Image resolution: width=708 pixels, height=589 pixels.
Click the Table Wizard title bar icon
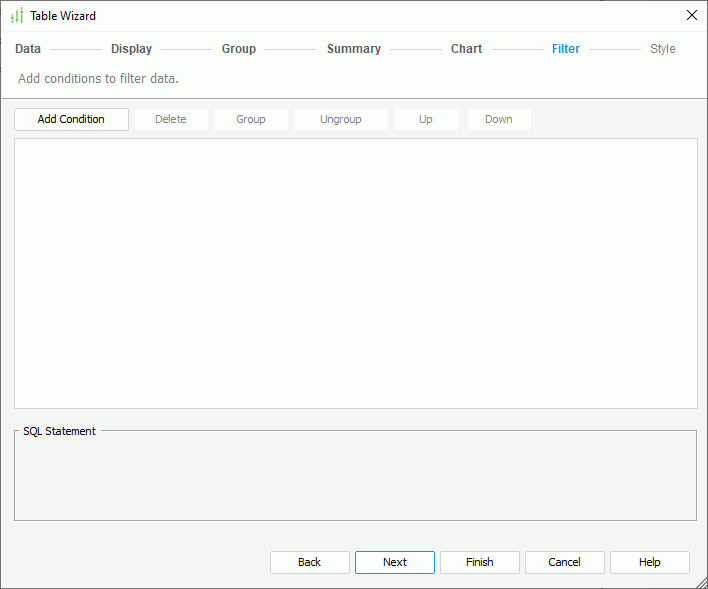tap(16, 16)
